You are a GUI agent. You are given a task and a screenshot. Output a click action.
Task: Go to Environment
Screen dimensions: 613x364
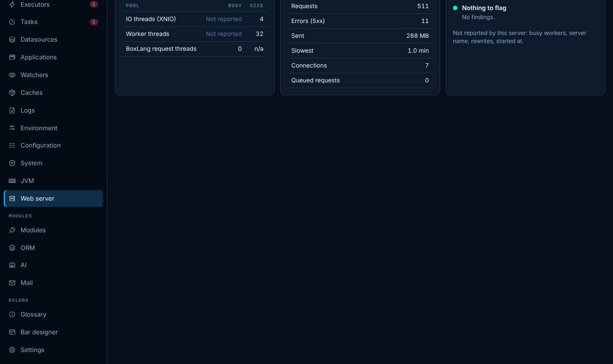[53, 128]
